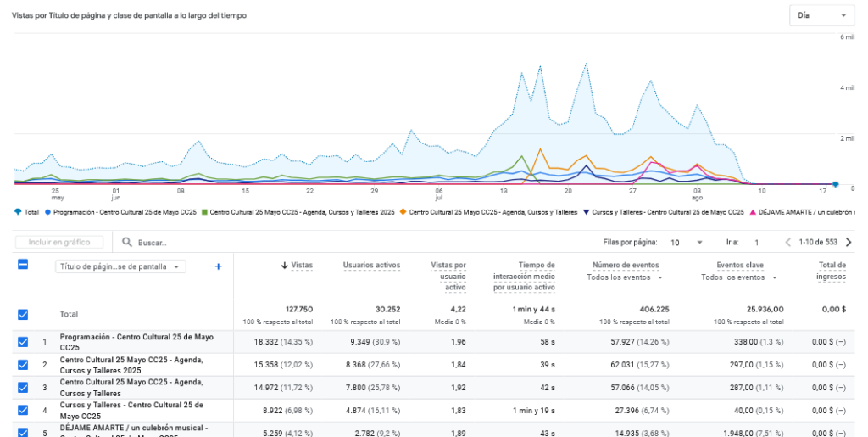Click the Incluir en gráfico button
Screen dimensions: 868x437
pyautogui.click(x=59, y=243)
